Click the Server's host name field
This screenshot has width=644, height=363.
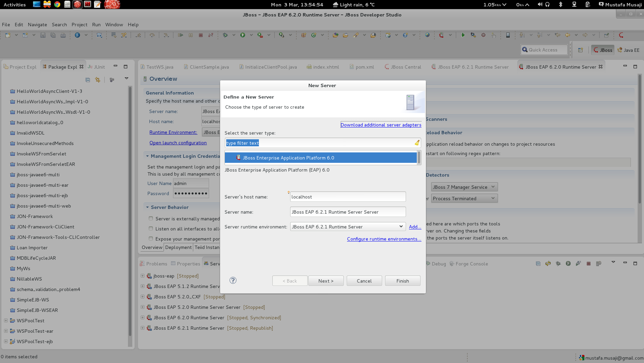348,197
